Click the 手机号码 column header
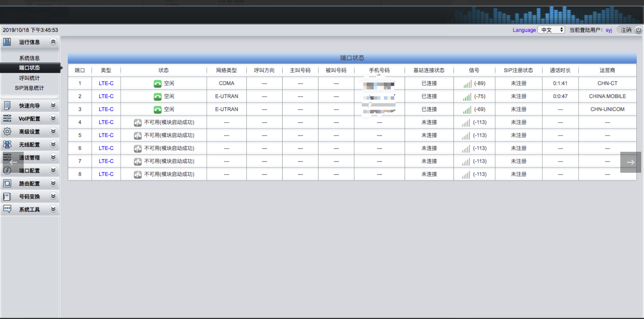 point(379,70)
